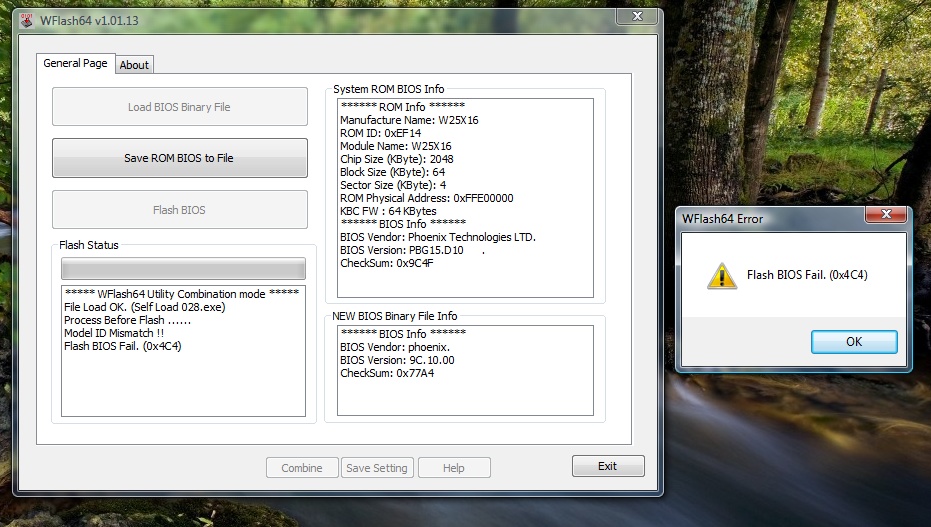931x527 pixels.
Task: Click 'BIOS Vendor: Phoenix Technologies LTD.' line
Action: 438,237
